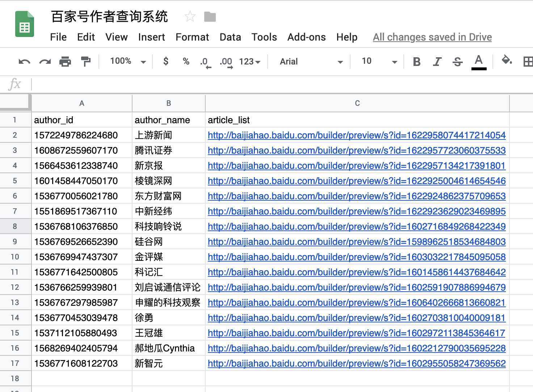
Task: Click into the formula bar
Action: pos(282,84)
